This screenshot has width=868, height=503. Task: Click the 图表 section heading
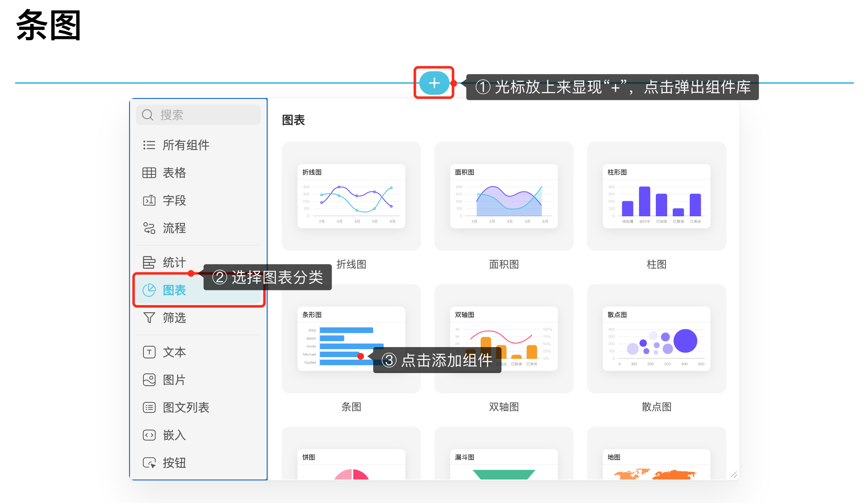pos(294,120)
